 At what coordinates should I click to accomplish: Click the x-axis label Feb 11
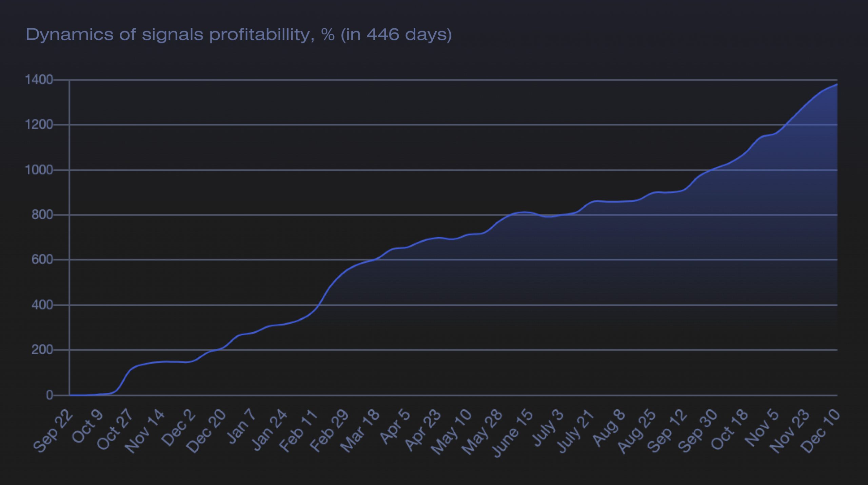tap(299, 431)
